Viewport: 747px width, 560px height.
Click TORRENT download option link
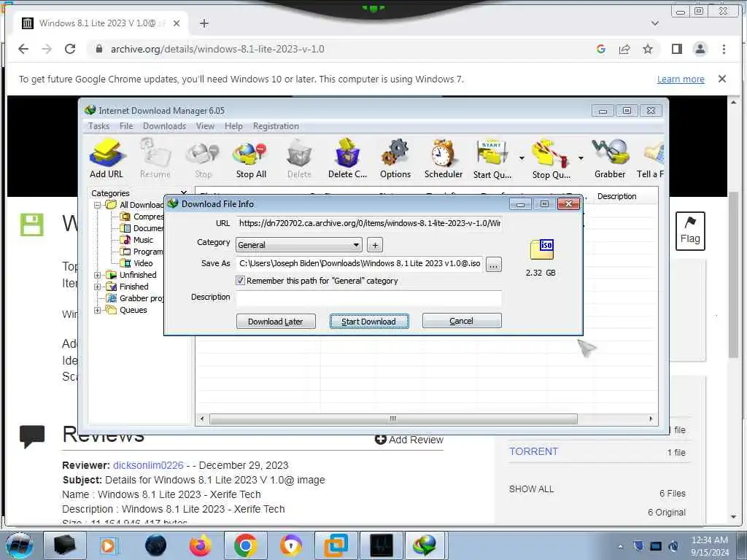click(x=533, y=451)
